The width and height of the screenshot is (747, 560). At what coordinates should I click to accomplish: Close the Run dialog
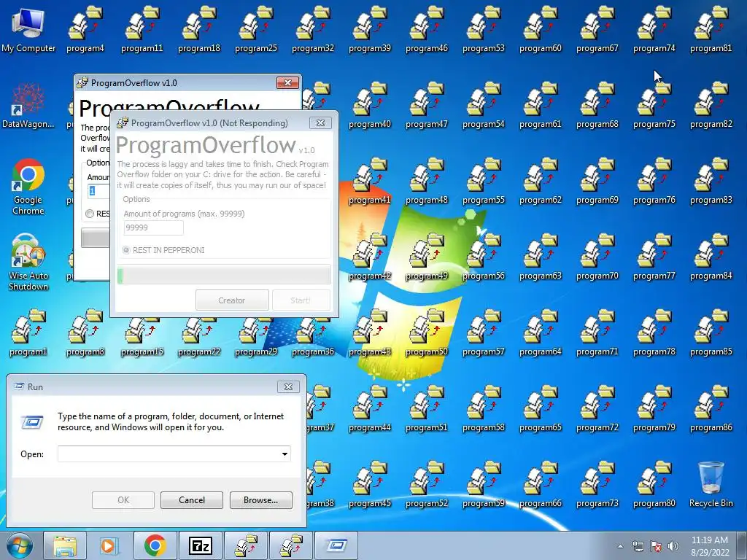tap(288, 386)
